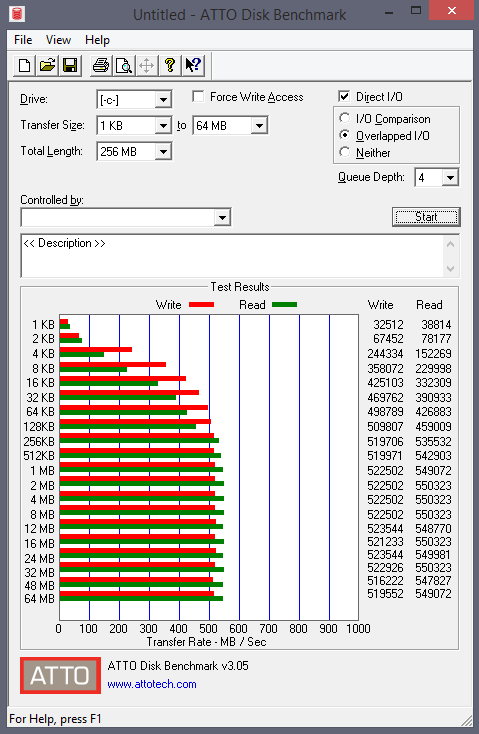Open the File menu
The width and height of the screenshot is (479, 734).
(x=23, y=40)
